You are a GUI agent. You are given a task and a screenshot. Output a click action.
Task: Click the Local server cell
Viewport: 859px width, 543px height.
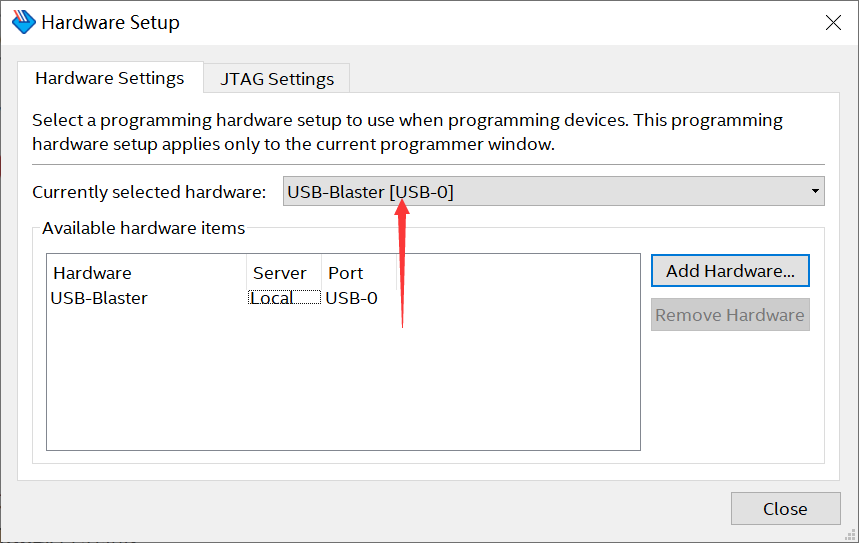pos(272,298)
